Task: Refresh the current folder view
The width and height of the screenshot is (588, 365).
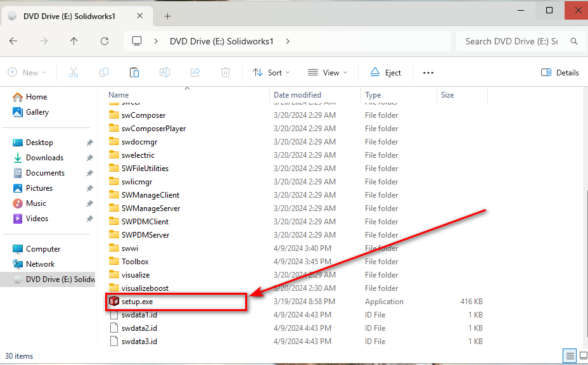Action: [x=105, y=41]
